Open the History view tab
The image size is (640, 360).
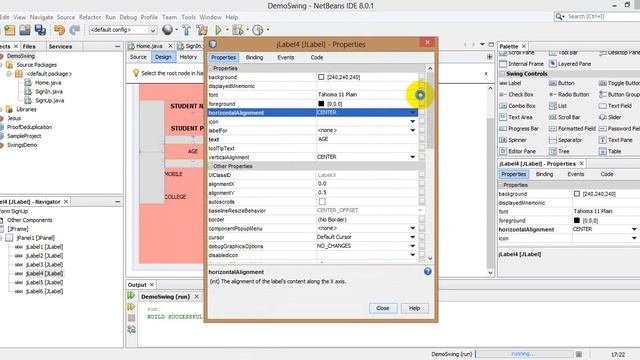tap(188, 57)
